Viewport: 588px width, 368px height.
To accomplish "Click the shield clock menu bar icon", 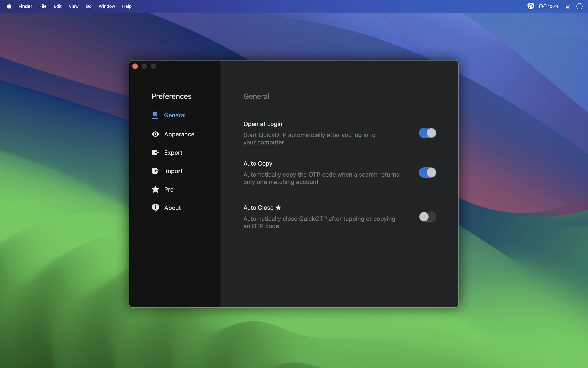I will point(531,6).
